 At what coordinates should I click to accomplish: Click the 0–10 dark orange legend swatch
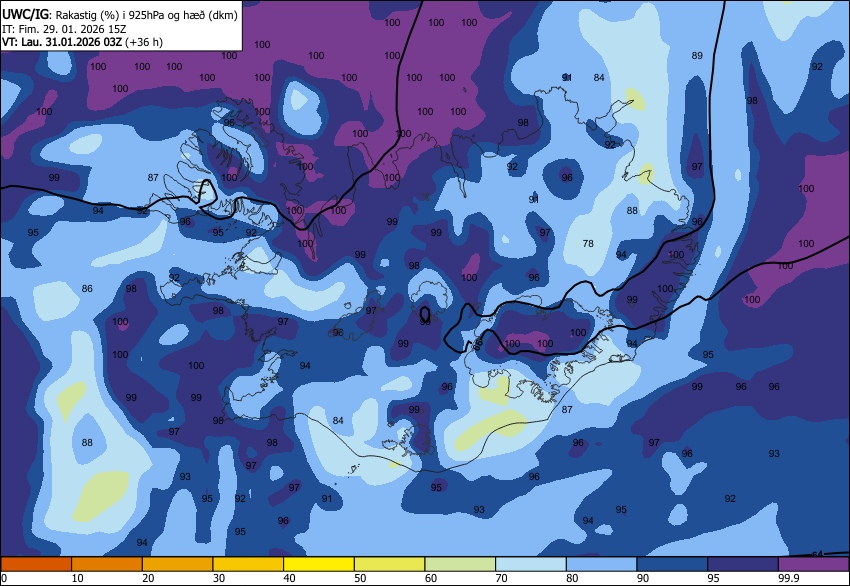[x=36, y=564]
